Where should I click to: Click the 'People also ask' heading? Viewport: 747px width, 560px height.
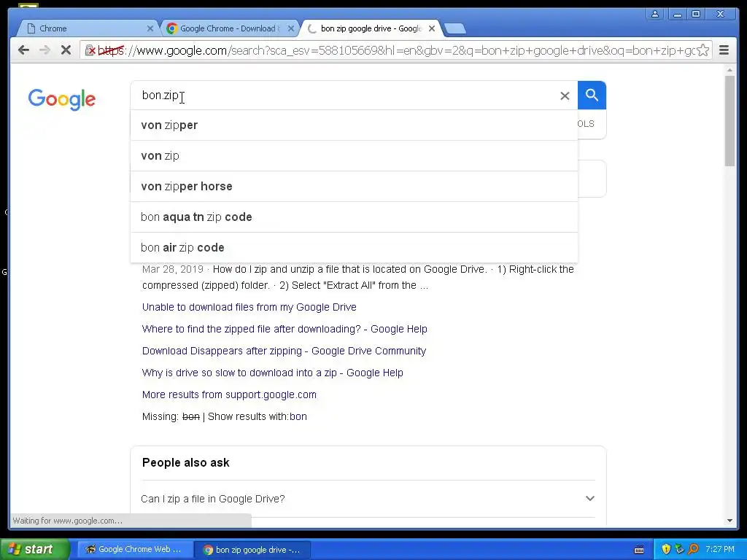pos(186,462)
